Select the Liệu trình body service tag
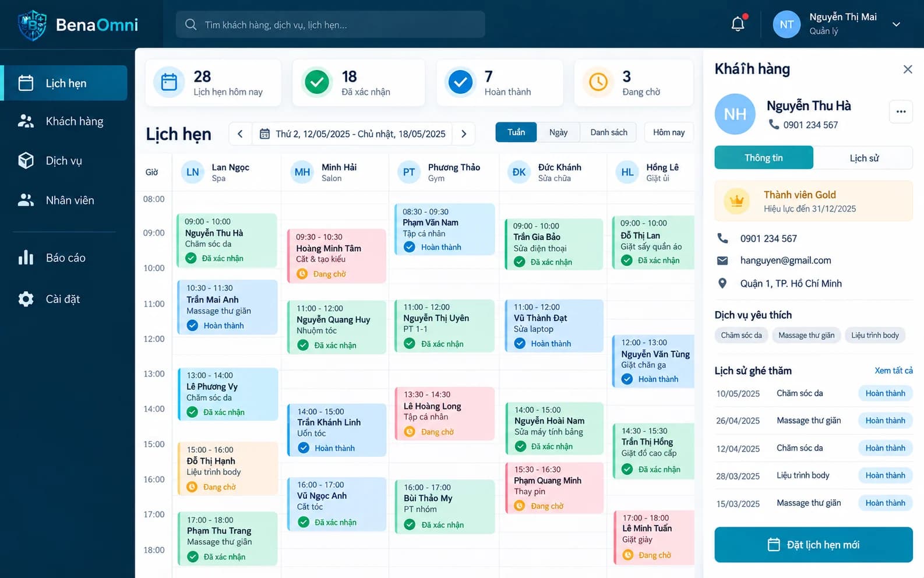Image resolution: width=924 pixels, height=578 pixels. pyautogui.click(x=874, y=335)
